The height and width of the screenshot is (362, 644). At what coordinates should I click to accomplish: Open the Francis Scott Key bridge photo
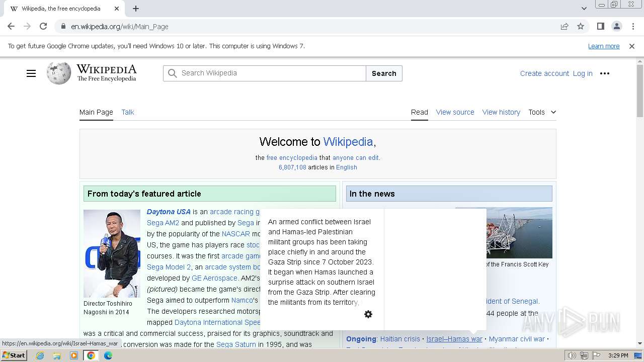[x=519, y=233]
